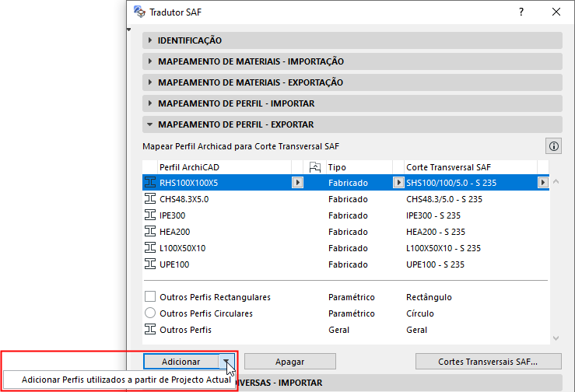Expand MAPEAMENTO DE PERFIL - IMPORTAR section

150,103
